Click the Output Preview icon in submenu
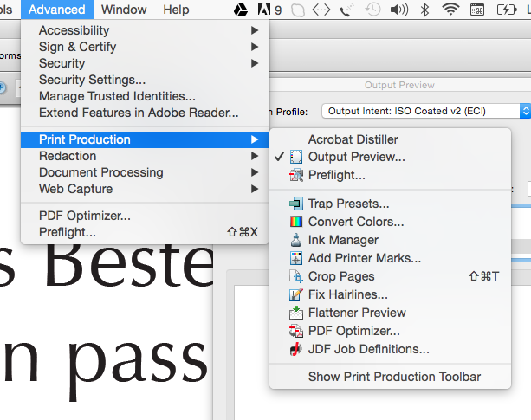Viewport: 531px width, 420px height. point(296,157)
